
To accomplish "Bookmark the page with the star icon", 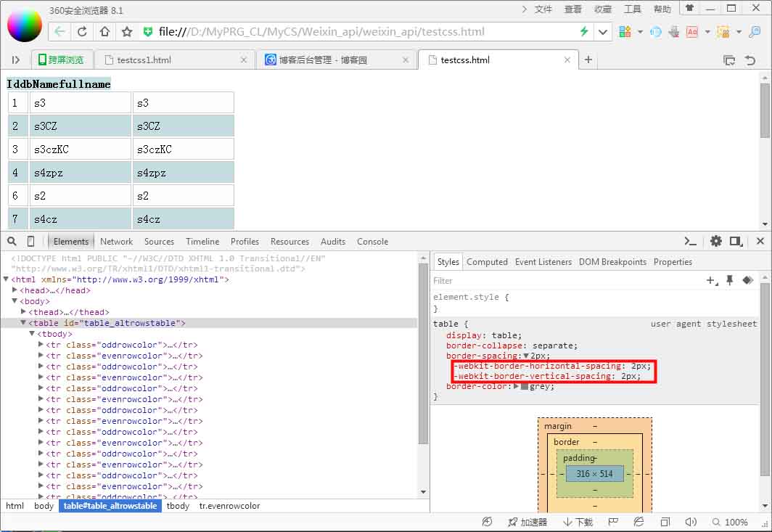I will (127, 32).
